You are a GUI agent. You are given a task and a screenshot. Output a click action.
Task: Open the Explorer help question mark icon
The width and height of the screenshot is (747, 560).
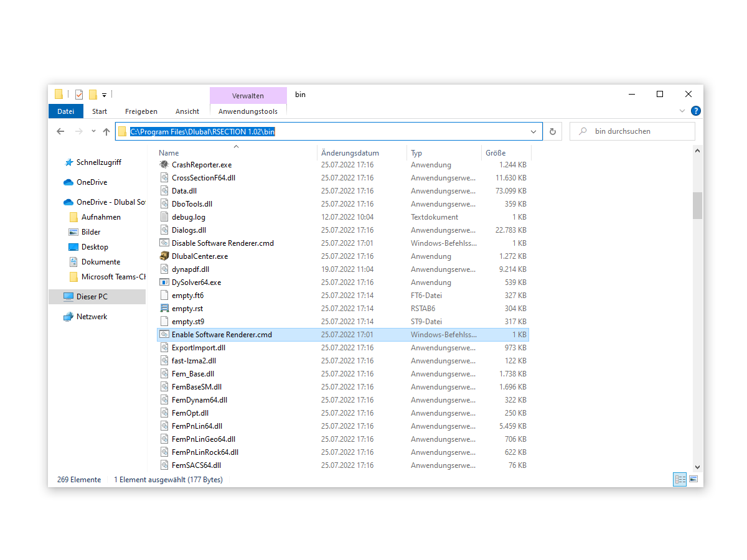(696, 111)
